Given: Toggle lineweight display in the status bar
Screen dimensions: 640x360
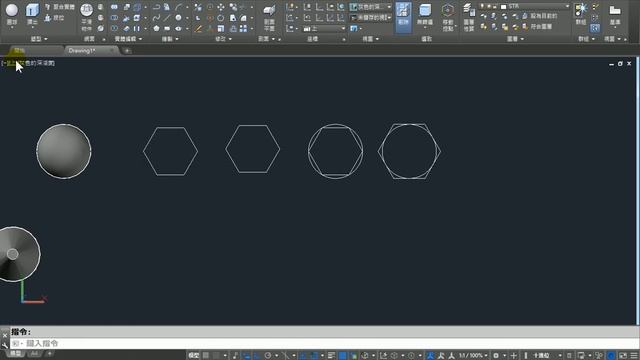Looking at the screenshot, I should click(331, 356).
